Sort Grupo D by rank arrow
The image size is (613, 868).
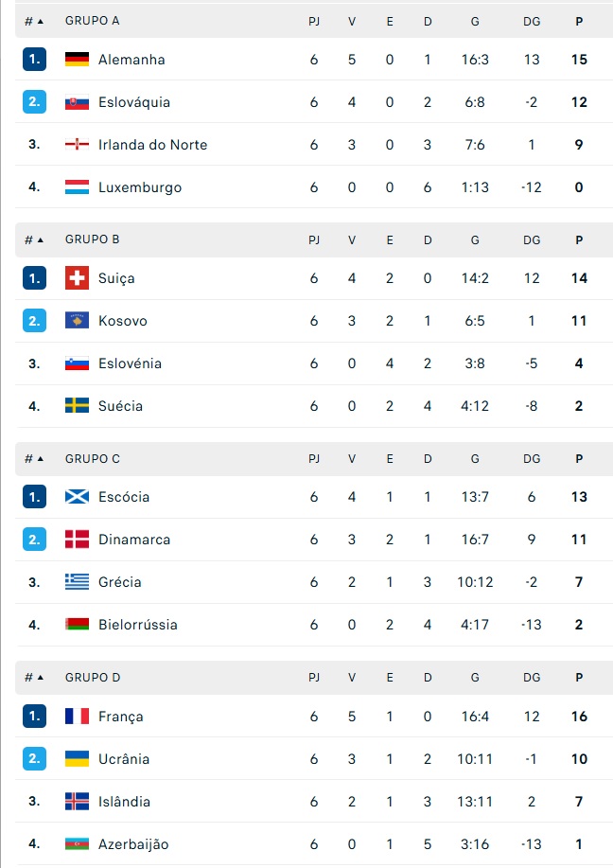(34, 678)
